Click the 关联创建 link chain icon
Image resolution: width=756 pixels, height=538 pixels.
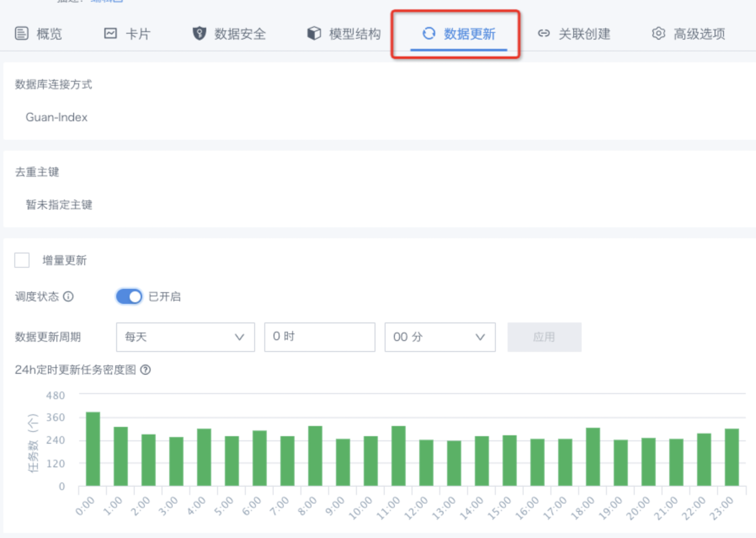click(x=543, y=33)
